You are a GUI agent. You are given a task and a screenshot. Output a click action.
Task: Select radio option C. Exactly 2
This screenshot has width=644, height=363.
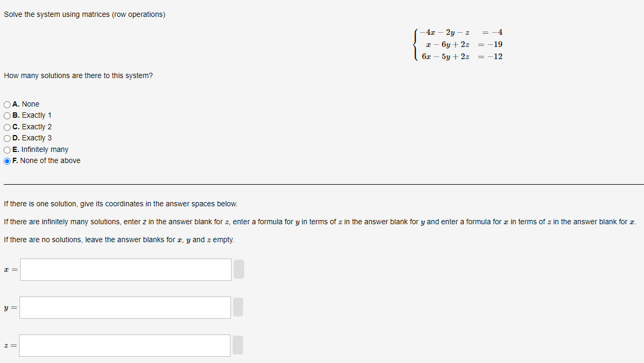[7, 127]
